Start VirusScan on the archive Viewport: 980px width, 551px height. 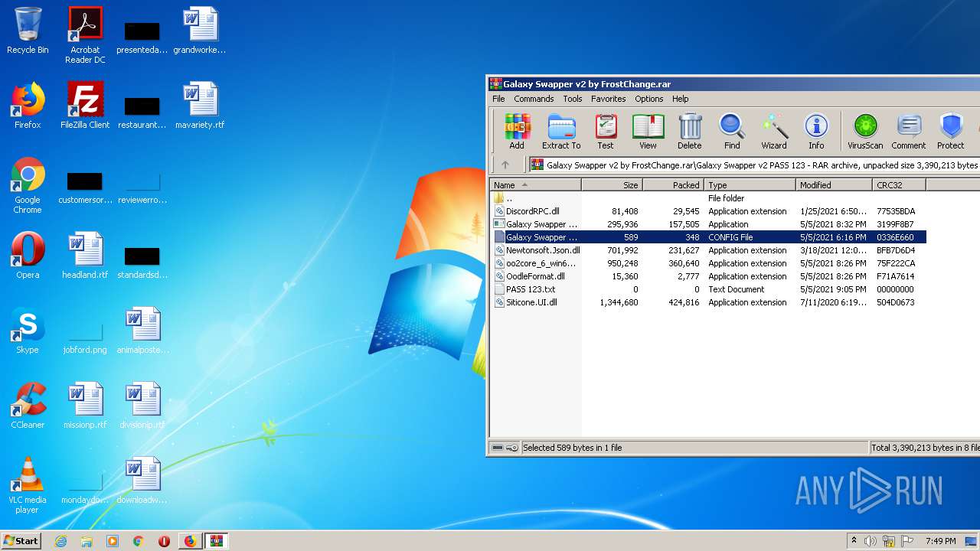click(865, 131)
